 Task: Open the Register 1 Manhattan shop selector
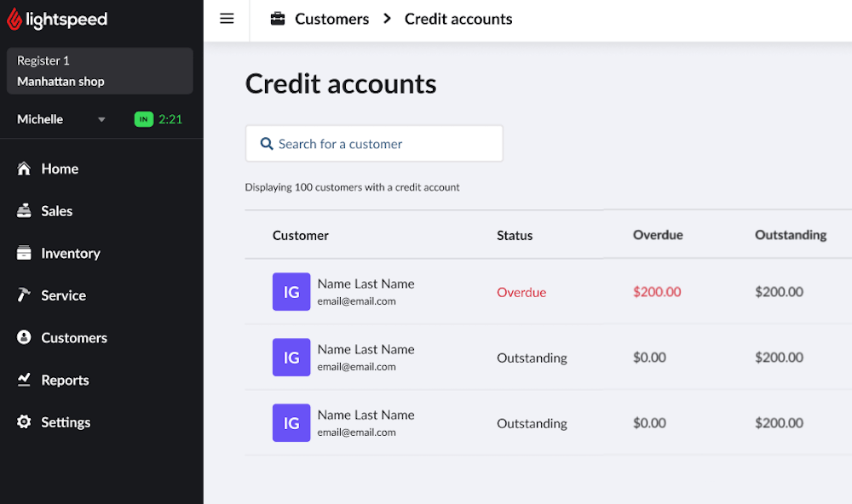point(100,70)
